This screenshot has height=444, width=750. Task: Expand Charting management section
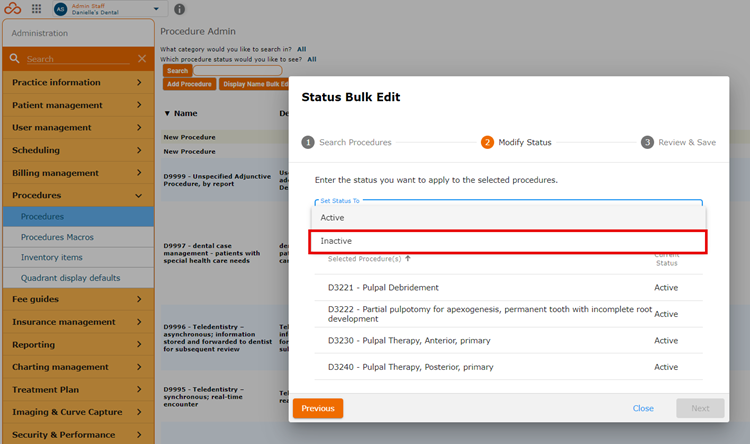(x=78, y=367)
